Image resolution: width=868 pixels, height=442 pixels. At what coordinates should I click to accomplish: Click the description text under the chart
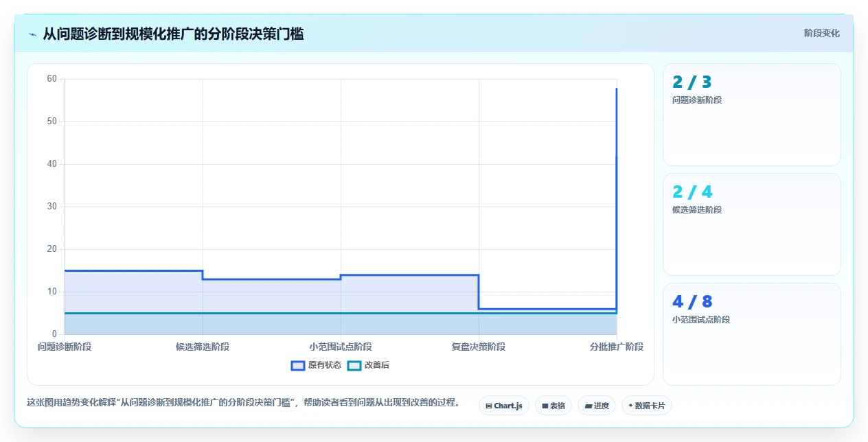(243, 402)
